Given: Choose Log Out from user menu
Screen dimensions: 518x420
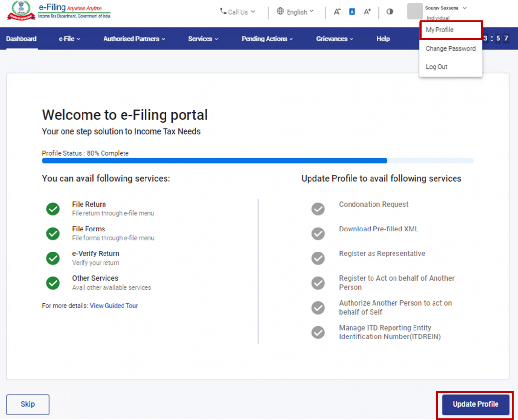Looking at the screenshot, I should (x=436, y=67).
